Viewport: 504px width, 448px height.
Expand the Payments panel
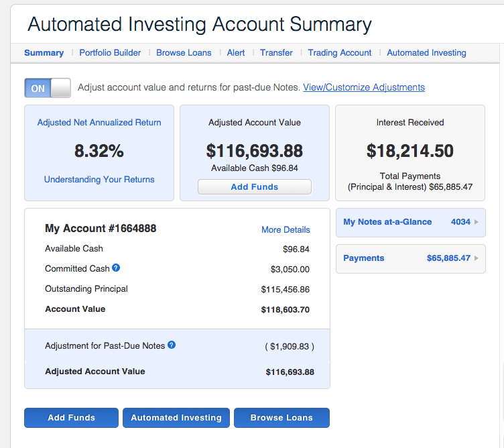coord(364,258)
